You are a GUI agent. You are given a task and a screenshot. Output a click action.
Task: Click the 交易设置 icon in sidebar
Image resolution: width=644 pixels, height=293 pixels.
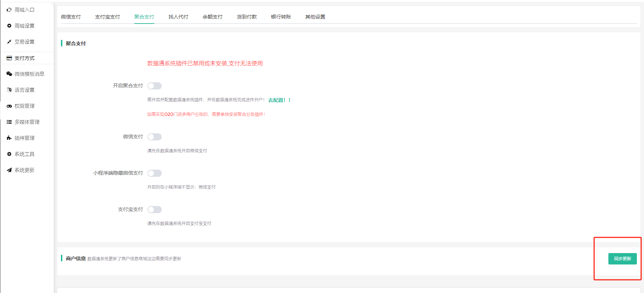(9, 42)
